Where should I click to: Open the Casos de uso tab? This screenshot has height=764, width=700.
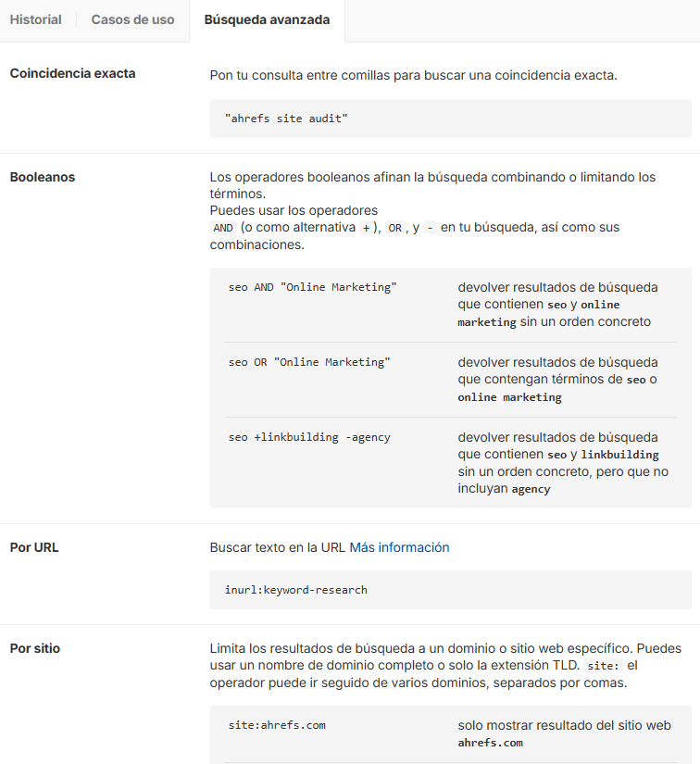click(132, 19)
